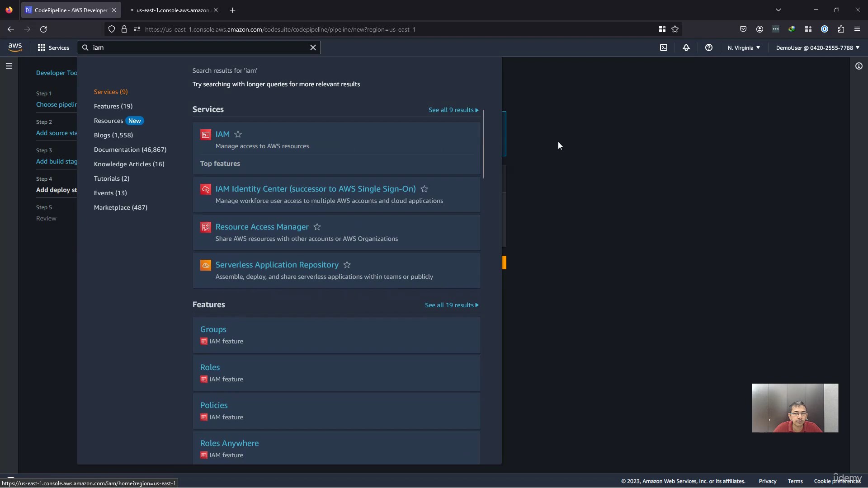Viewport: 868px width, 488px height.
Task: Go to Step 3 Add build stage
Action: click(x=57, y=161)
